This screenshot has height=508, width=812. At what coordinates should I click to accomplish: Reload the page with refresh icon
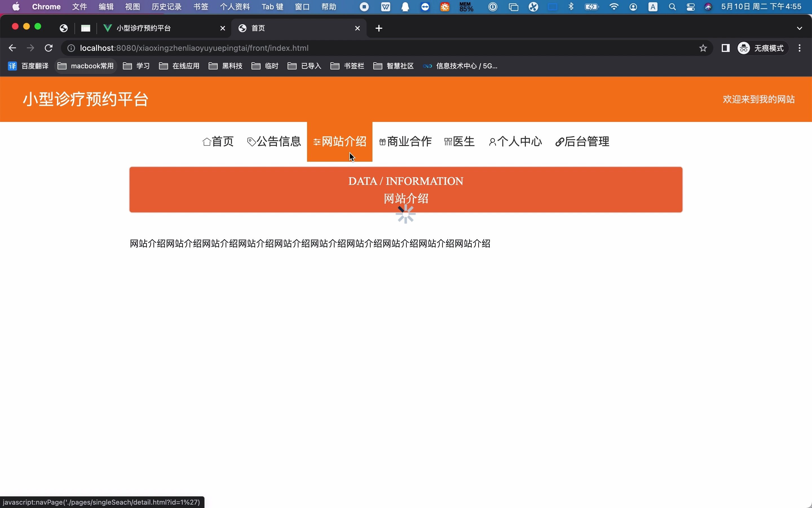click(x=49, y=48)
